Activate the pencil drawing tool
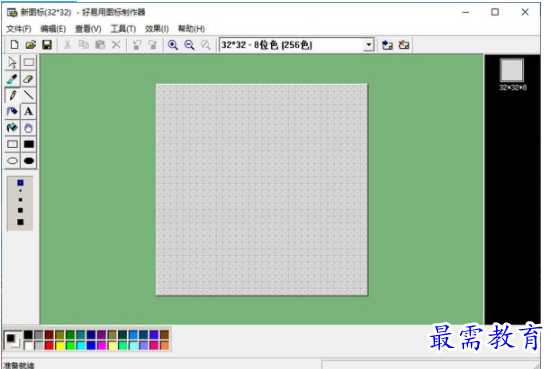The height and width of the screenshot is (369, 551). coord(12,95)
